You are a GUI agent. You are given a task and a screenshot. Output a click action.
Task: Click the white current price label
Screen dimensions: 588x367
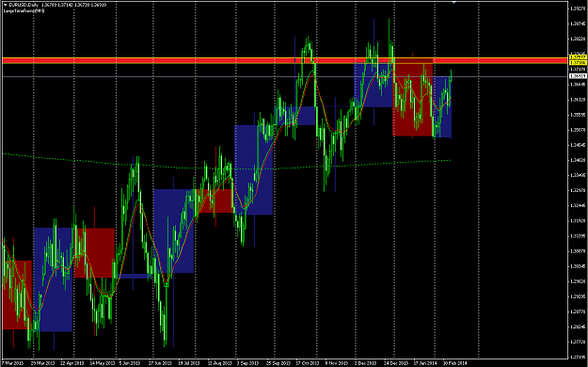578,76
